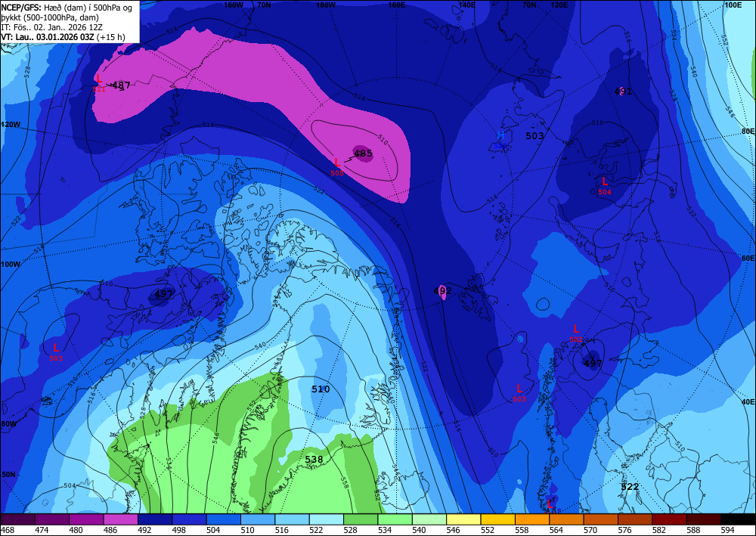Click the bold '510' label over Greenland
Image resolution: width=756 pixels, height=536 pixels.
click(x=321, y=389)
